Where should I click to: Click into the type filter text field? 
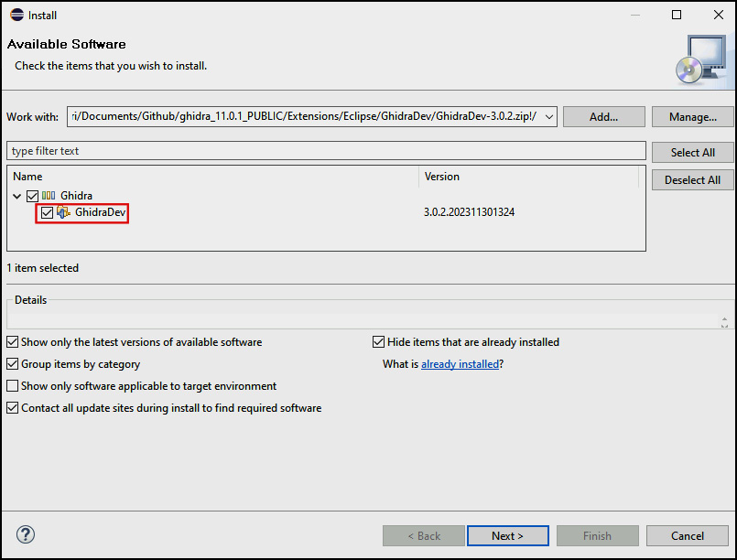tap(326, 151)
